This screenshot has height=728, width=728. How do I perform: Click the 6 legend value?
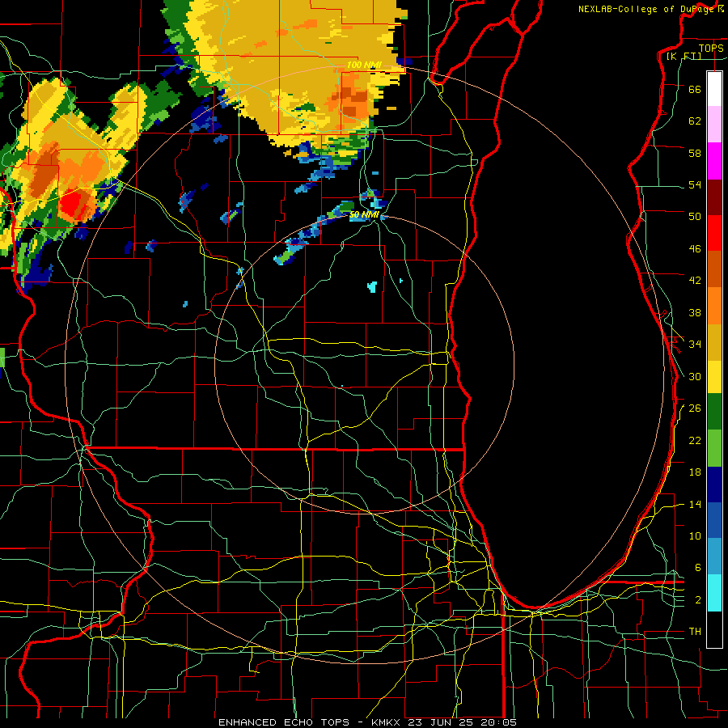[697, 568]
